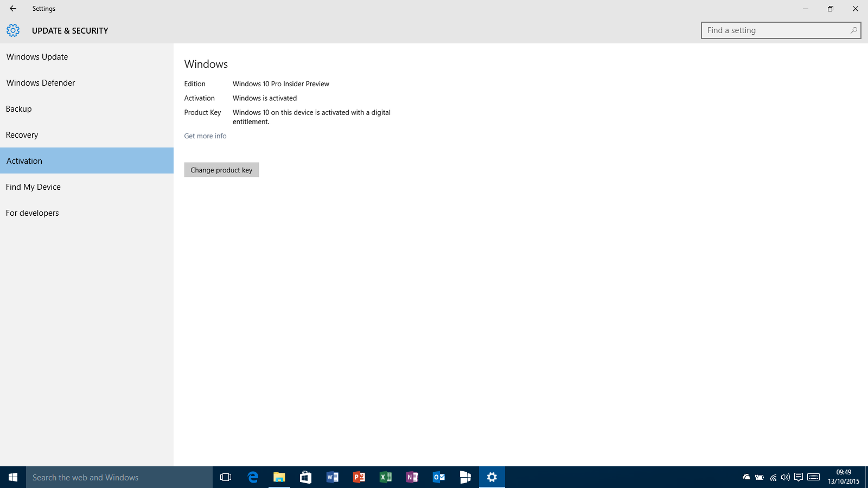Launch Outlook from the taskbar

[x=438, y=477]
